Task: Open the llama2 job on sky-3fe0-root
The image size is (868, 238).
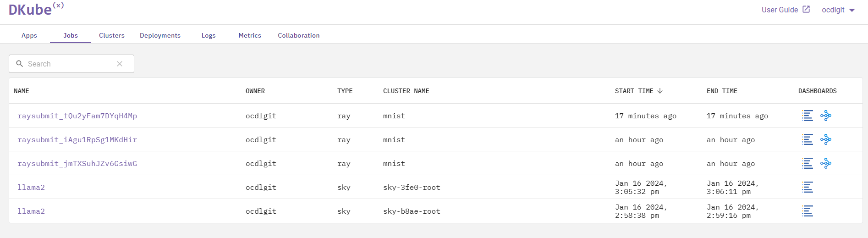Action: click(x=31, y=188)
